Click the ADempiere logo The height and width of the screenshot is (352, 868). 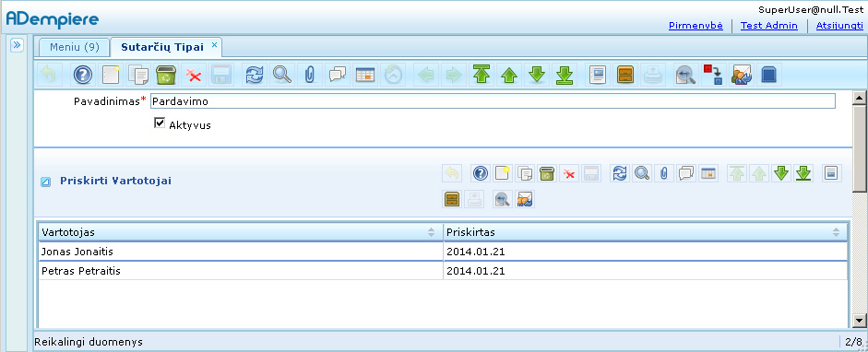point(53,19)
